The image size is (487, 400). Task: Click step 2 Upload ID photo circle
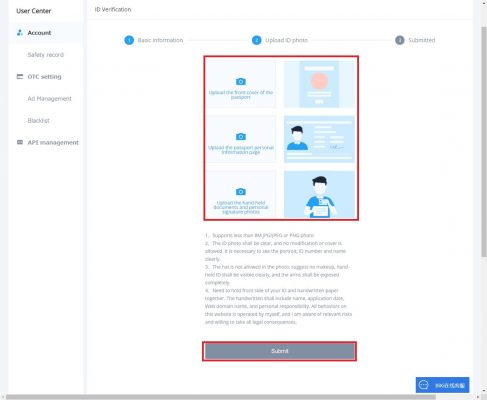coord(256,40)
